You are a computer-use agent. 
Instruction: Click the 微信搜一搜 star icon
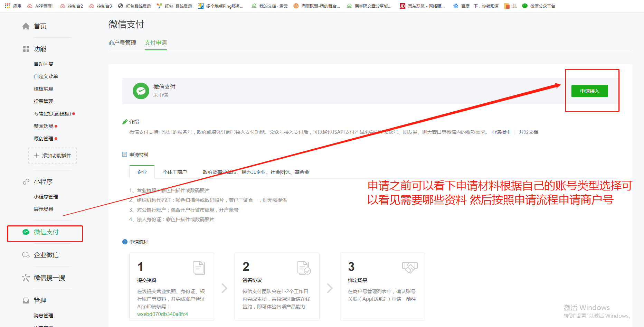tap(26, 278)
